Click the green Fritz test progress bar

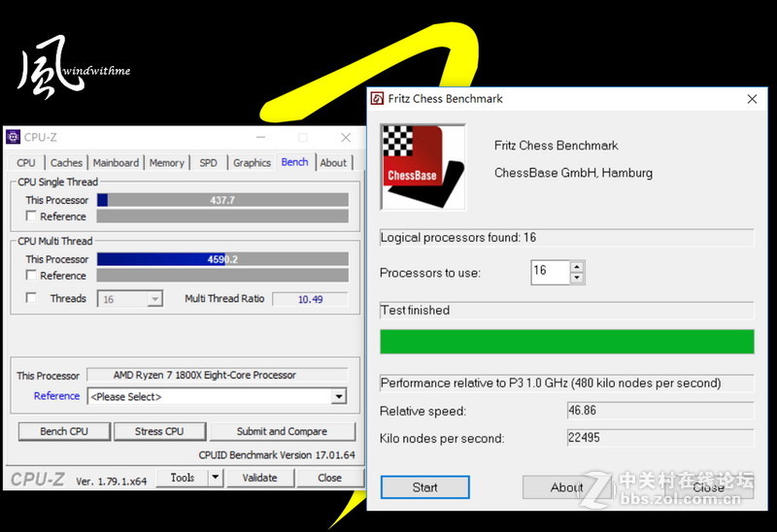567,342
